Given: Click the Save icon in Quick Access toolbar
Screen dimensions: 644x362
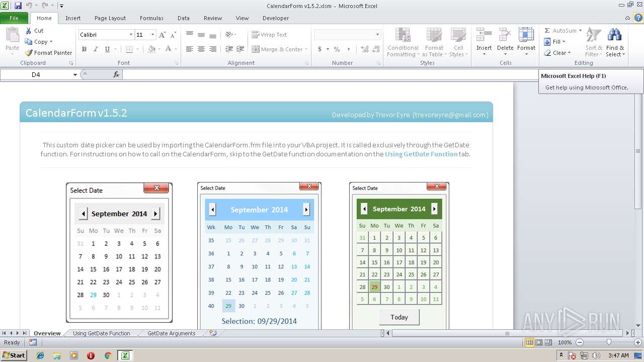Looking at the screenshot, I should pyautogui.click(x=18, y=6).
